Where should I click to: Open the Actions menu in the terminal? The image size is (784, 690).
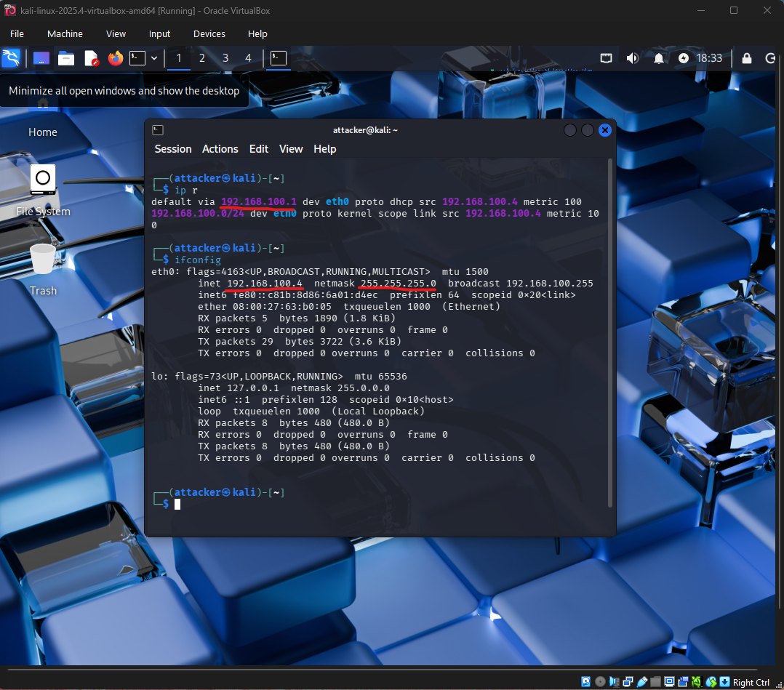[x=220, y=149]
